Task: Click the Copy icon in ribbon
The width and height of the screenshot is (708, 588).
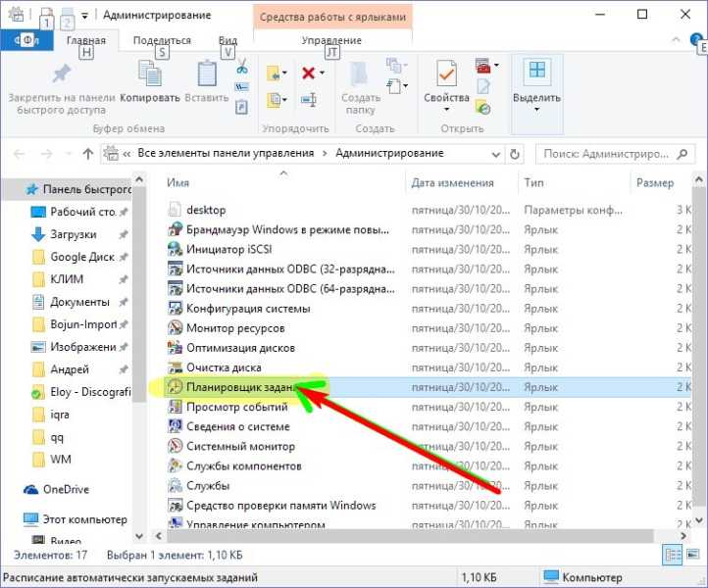Action: pyautogui.click(x=149, y=73)
